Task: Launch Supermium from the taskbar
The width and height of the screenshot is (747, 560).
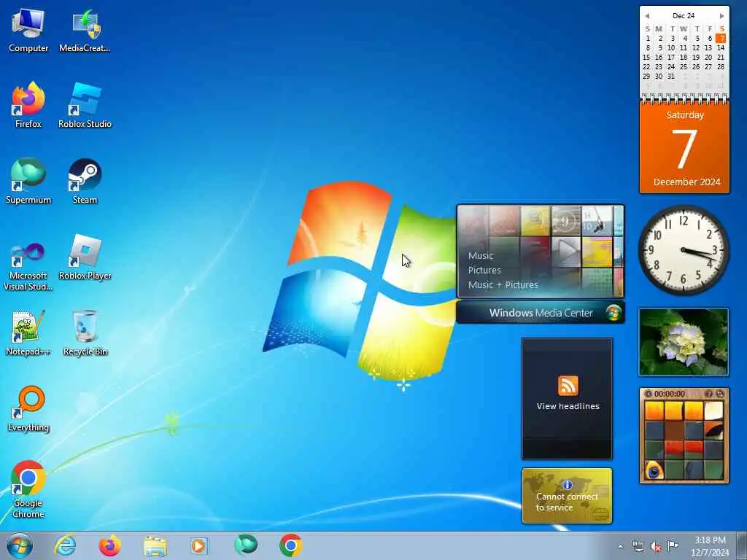Action: tap(246, 545)
